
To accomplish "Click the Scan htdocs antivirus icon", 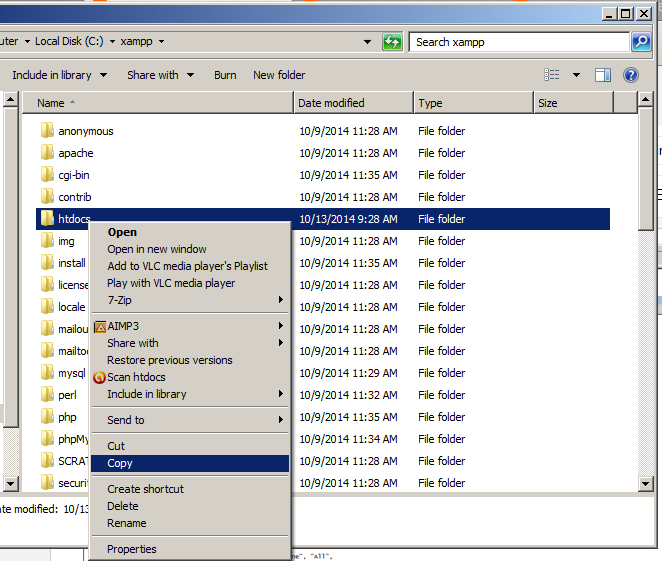I will (x=99, y=377).
